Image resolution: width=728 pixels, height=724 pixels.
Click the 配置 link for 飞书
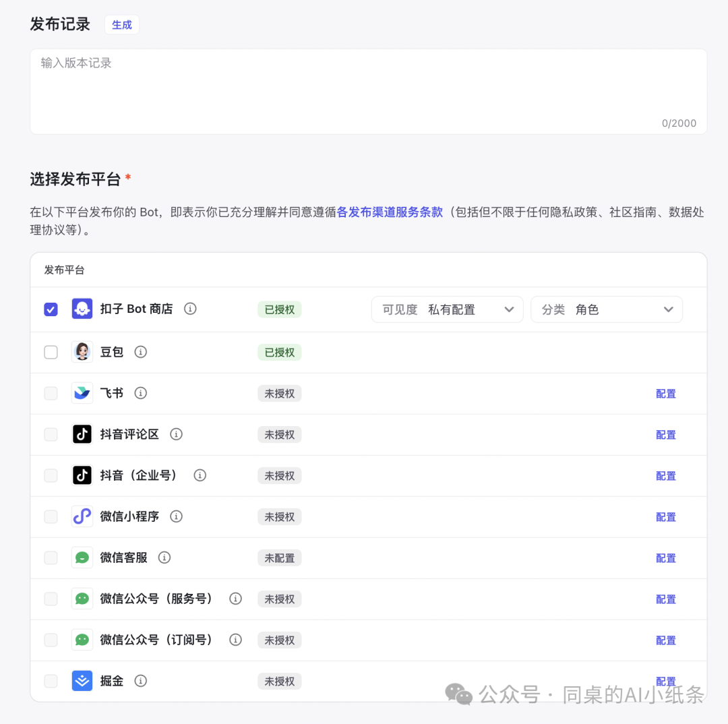click(665, 392)
